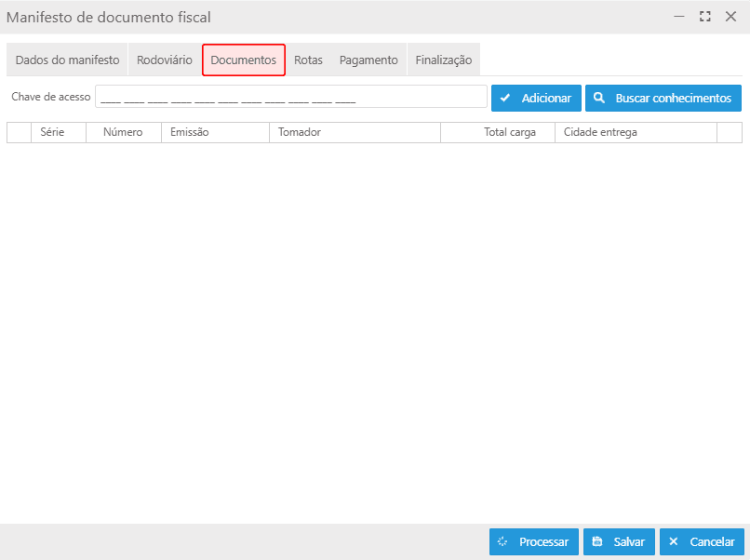Click the Número column header
The image size is (750, 560).
[x=123, y=132]
